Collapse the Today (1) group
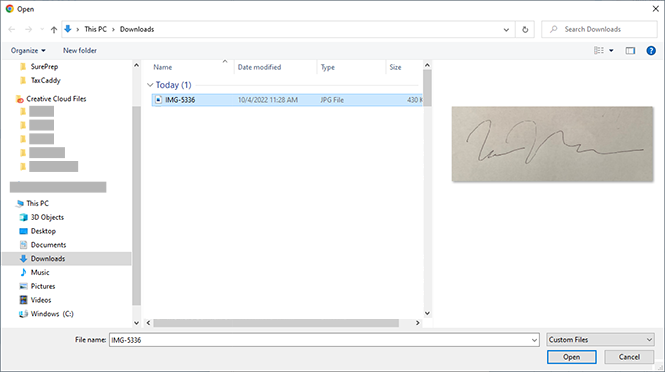The image size is (665, 372). point(150,85)
